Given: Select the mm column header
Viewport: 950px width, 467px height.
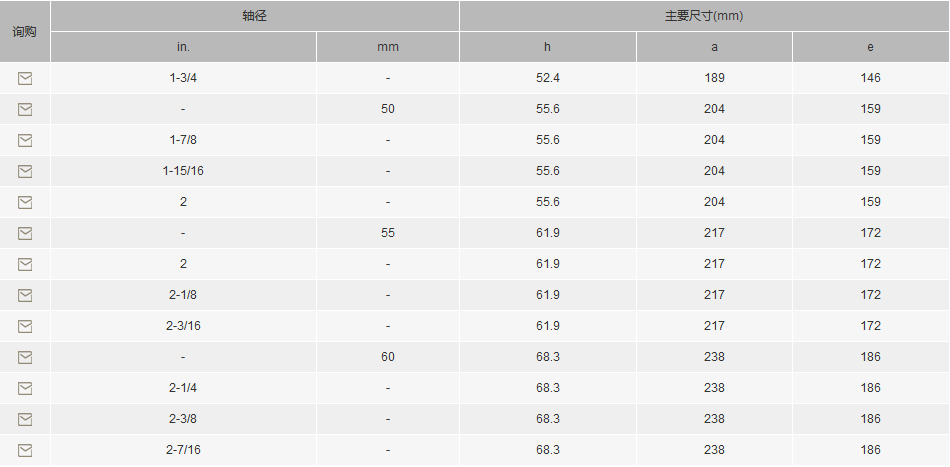Looking at the screenshot, I should click(x=388, y=47).
